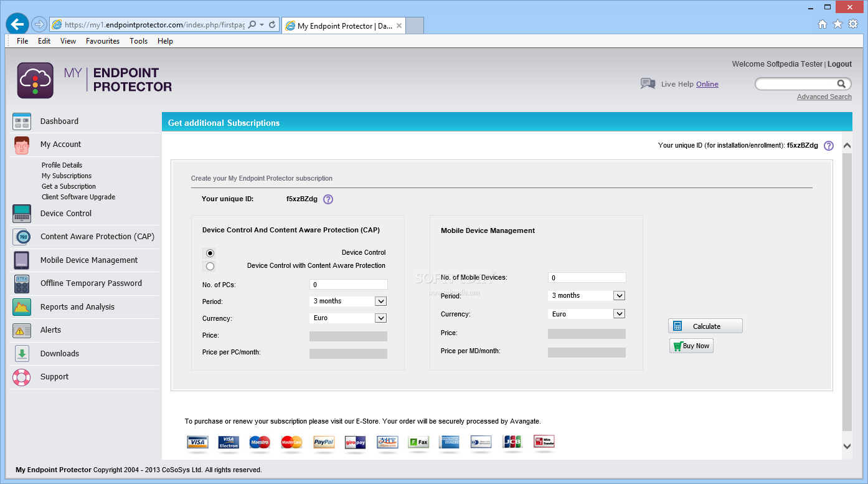Click the Buy Now button
Image resolution: width=868 pixels, height=484 pixels.
[x=691, y=346]
